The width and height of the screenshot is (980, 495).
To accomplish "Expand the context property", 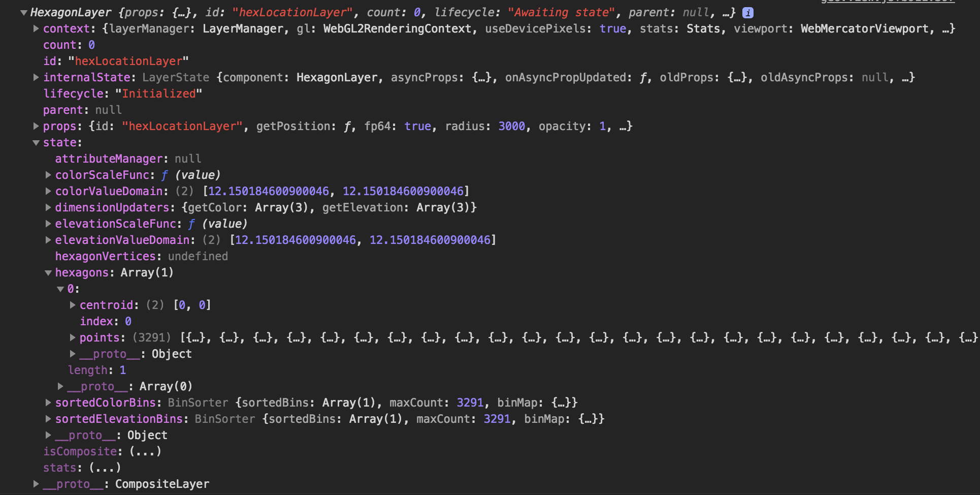I will [x=36, y=29].
